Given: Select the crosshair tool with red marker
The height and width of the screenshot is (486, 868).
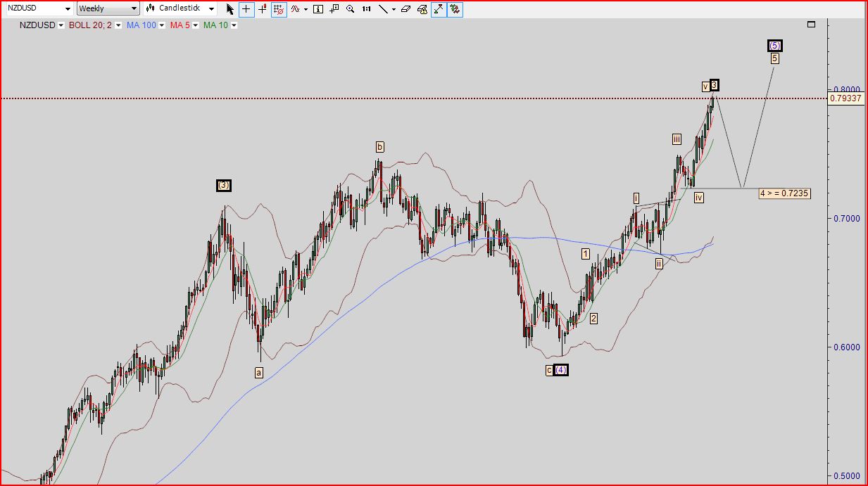Looking at the screenshot, I should click(x=263, y=9).
